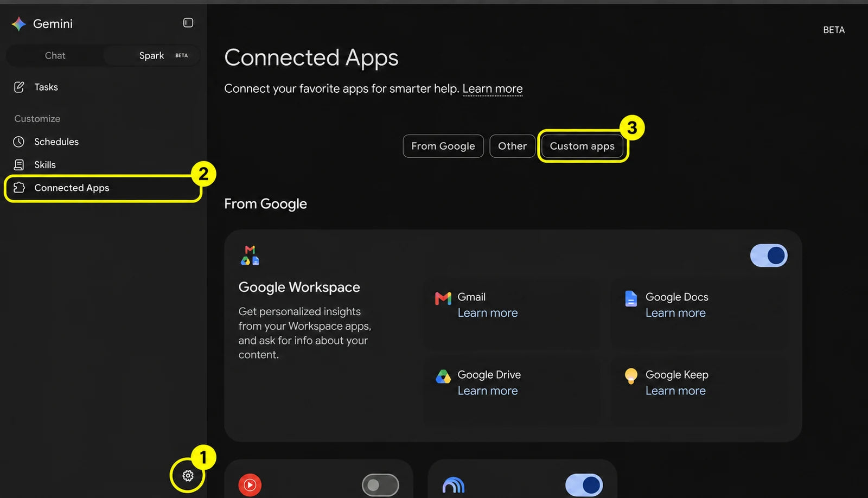Viewport: 868px width, 498px height.
Task: Click the Gemini title text
Action: pyautogui.click(x=53, y=24)
